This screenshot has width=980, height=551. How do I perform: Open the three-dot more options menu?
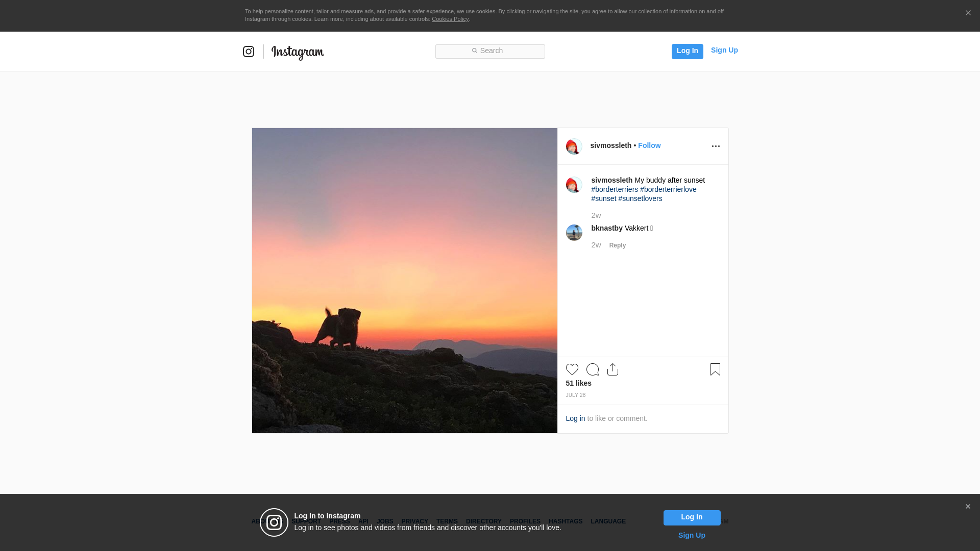click(716, 146)
